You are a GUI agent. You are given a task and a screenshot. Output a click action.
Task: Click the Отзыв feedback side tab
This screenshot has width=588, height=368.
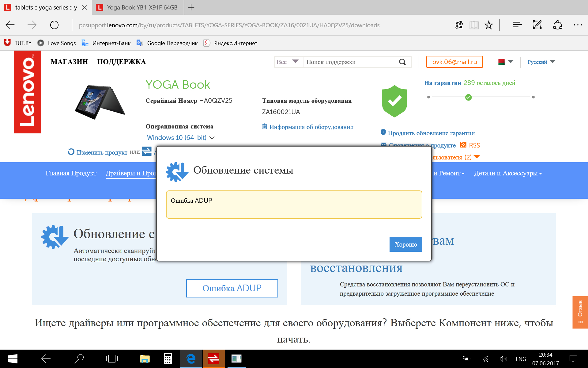tap(580, 312)
